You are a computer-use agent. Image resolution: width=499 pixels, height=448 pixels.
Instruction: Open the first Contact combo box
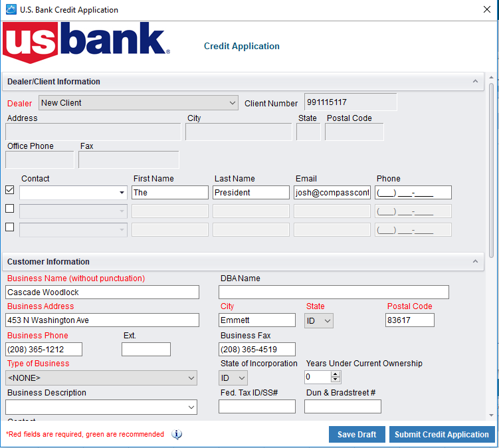pyautogui.click(x=73, y=193)
